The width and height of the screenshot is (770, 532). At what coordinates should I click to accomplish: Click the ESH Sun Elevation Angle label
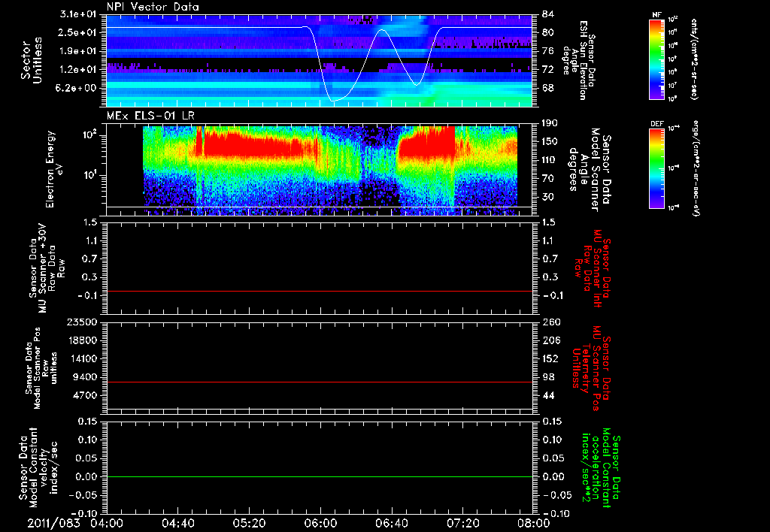tap(580, 60)
